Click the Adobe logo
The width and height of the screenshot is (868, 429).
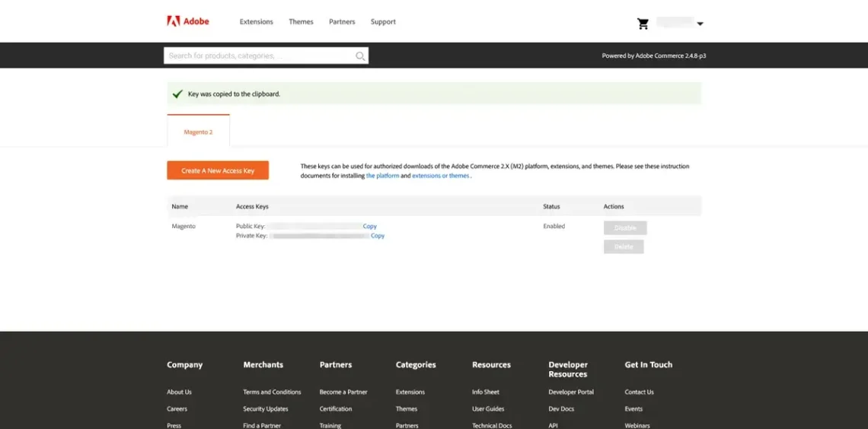pyautogui.click(x=187, y=21)
